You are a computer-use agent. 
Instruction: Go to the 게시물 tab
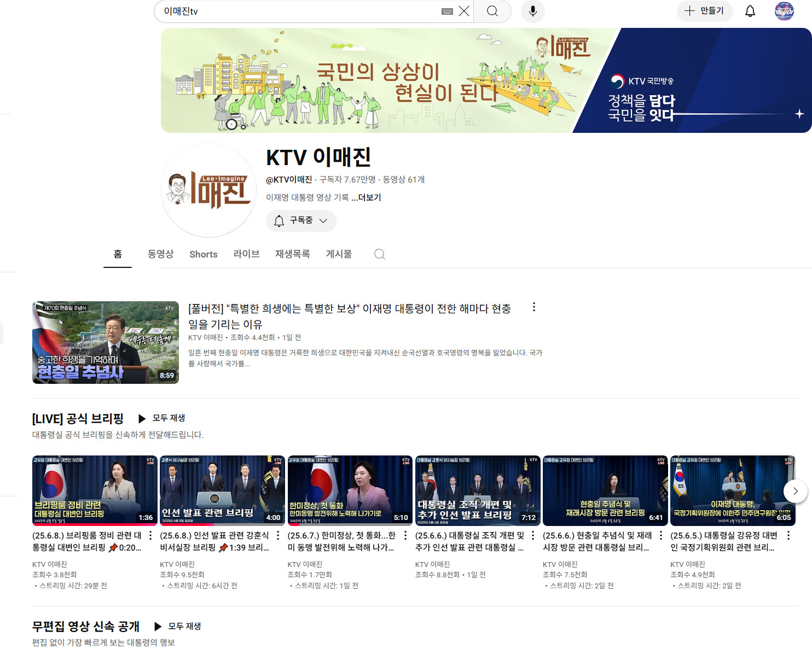(339, 254)
